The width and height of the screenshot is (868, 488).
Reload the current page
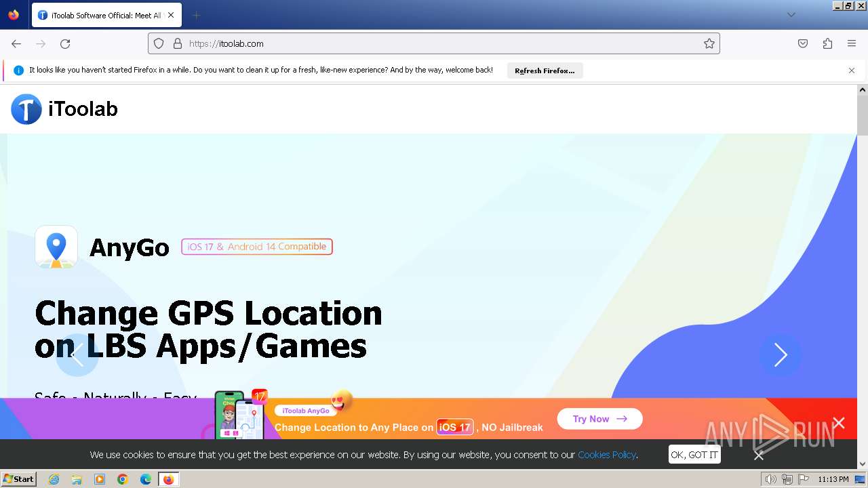click(65, 43)
